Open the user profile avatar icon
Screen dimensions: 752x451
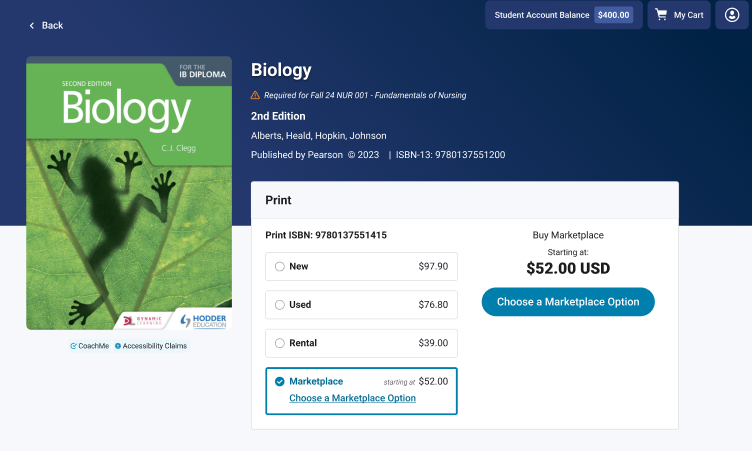(732, 15)
